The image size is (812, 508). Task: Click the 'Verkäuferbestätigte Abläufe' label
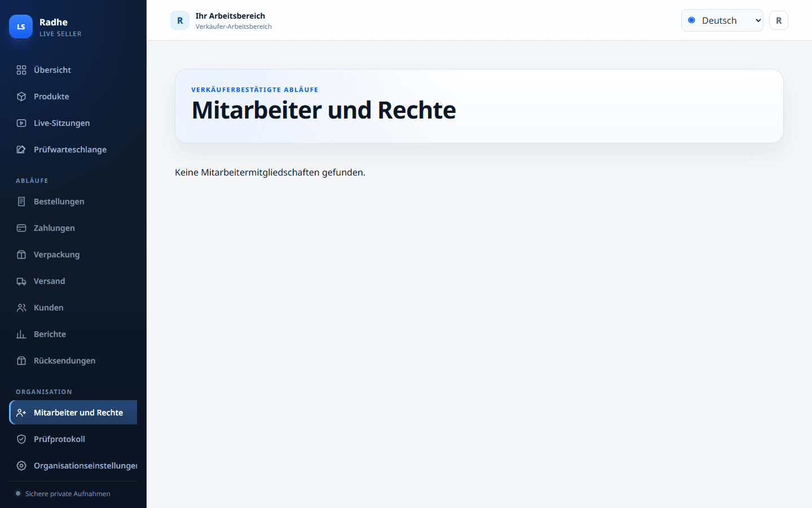[x=255, y=90]
